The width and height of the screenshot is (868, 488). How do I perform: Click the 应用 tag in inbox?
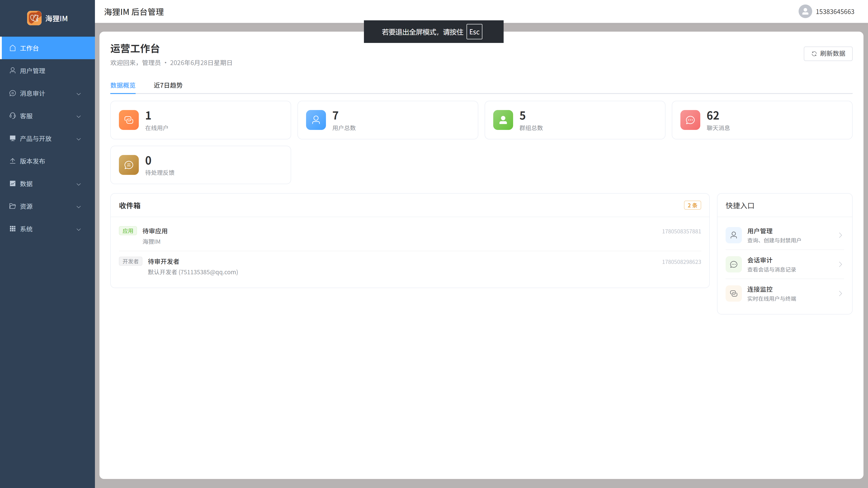(x=128, y=231)
